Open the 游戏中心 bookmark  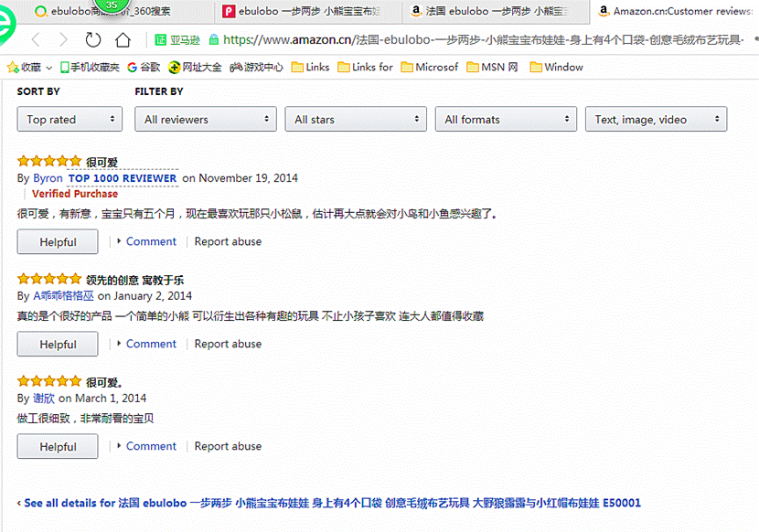(256, 67)
